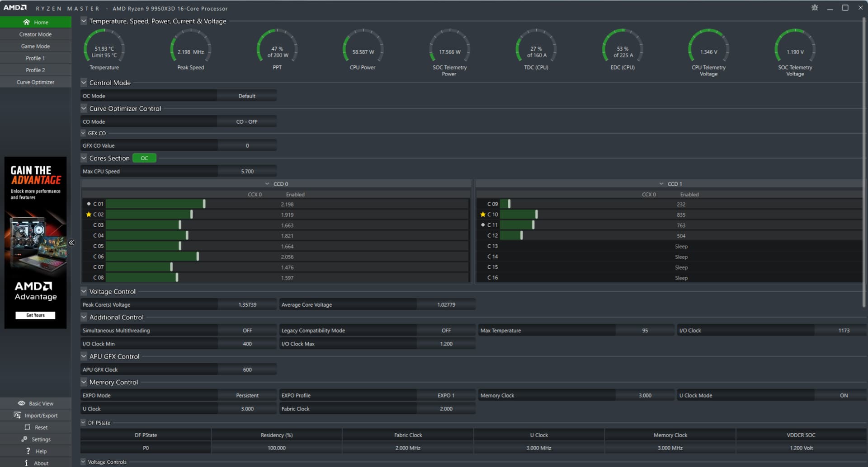This screenshot has height=467, width=868.
Task: Open Settings via the gear icon
Action: (24, 439)
